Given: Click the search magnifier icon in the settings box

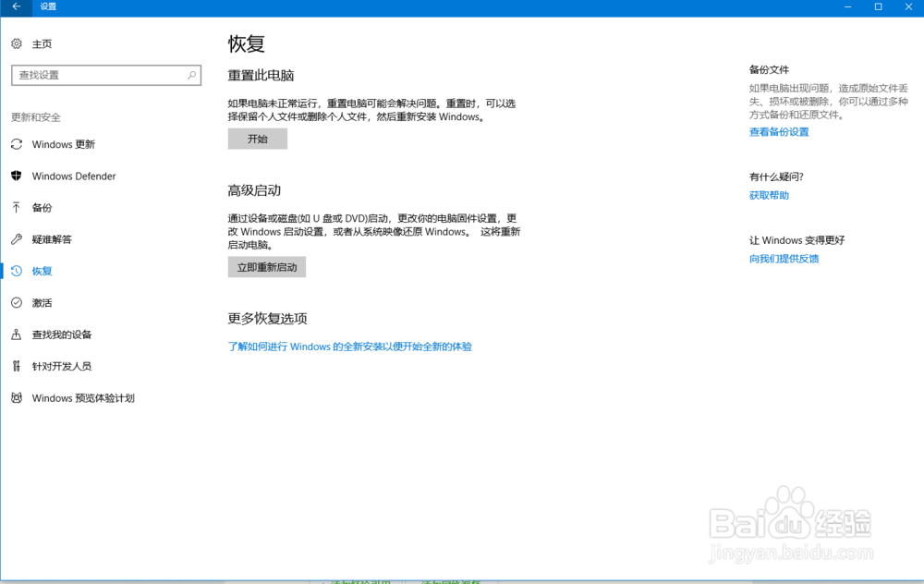Looking at the screenshot, I should (x=191, y=75).
